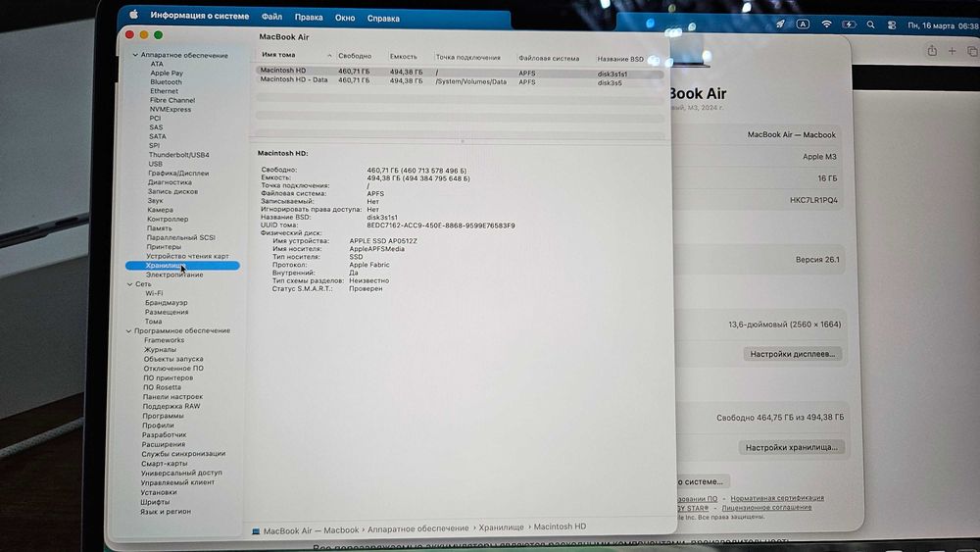Viewport: 980px width, 552px height.
Task: Open Spotlight search magnifier icon
Action: coord(870,25)
